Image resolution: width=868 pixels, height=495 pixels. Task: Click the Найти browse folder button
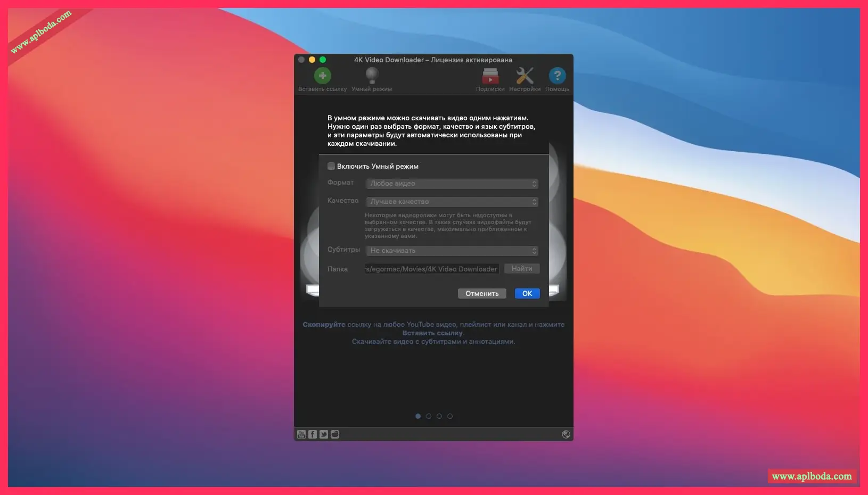point(522,269)
